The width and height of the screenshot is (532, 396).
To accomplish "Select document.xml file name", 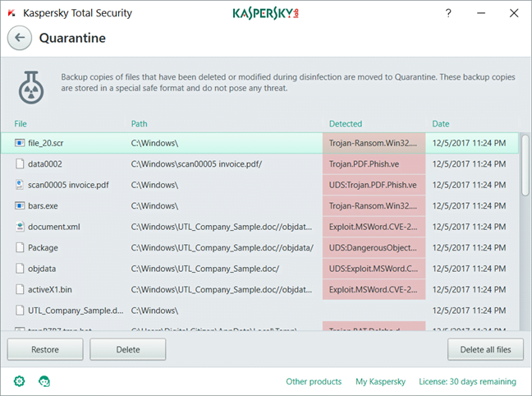I will (54, 227).
